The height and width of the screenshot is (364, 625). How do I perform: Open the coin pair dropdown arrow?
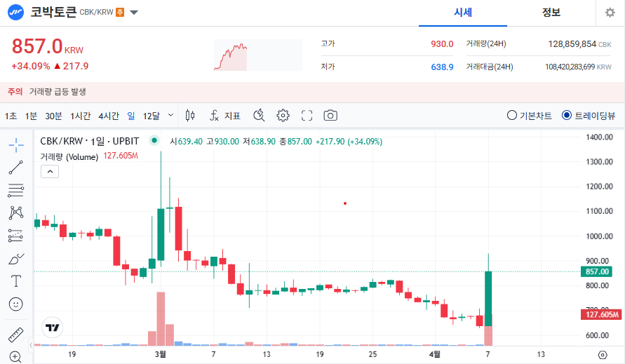(x=134, y=13)
